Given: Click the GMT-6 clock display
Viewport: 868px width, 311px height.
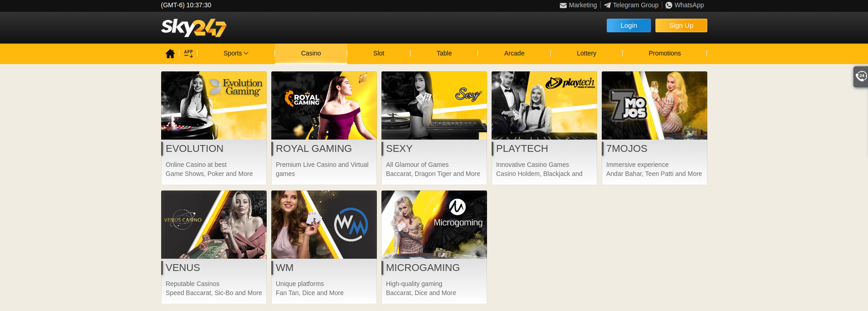Looking at the screenshot, I should (x=186, y=5).
